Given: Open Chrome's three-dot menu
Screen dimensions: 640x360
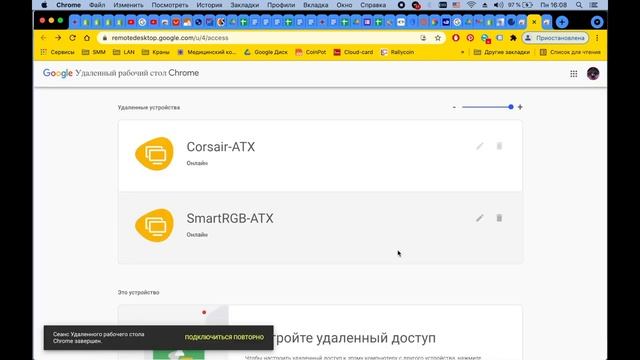Looking at the screenshot, I should 597,38.
